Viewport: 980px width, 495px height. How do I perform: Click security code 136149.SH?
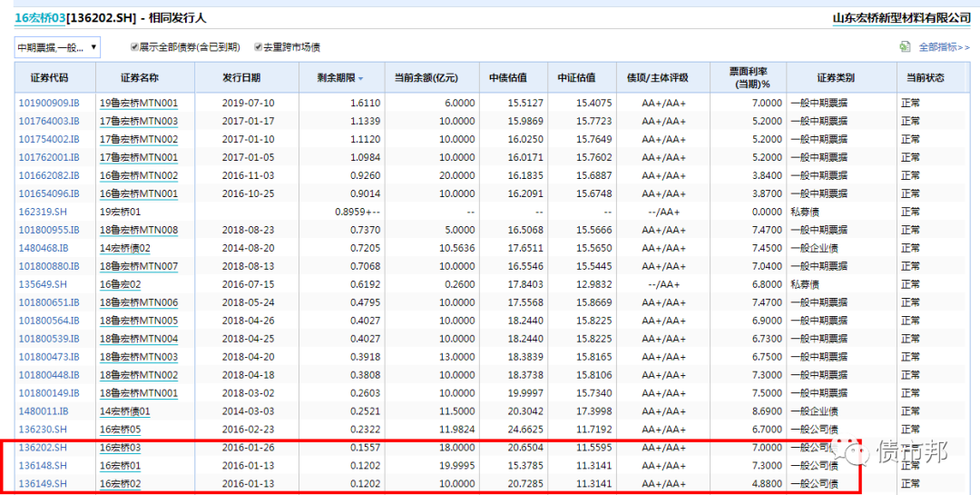pos(44,484)
